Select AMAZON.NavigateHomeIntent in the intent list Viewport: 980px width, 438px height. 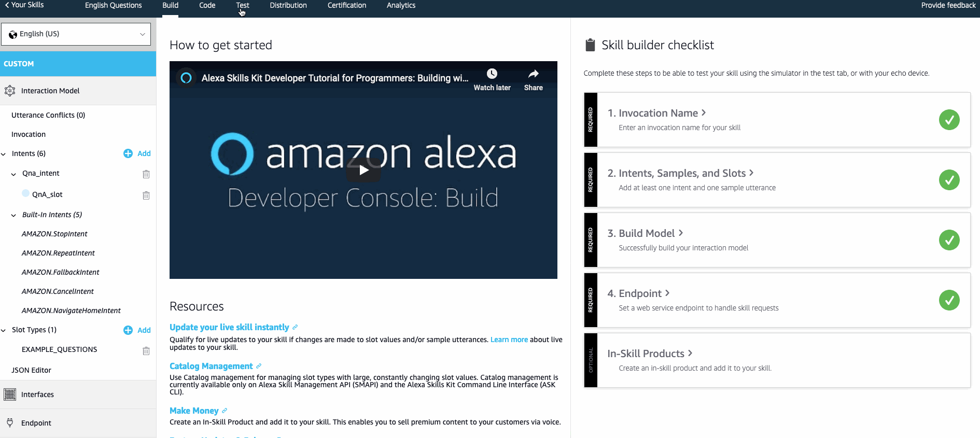tap(71, 310)
